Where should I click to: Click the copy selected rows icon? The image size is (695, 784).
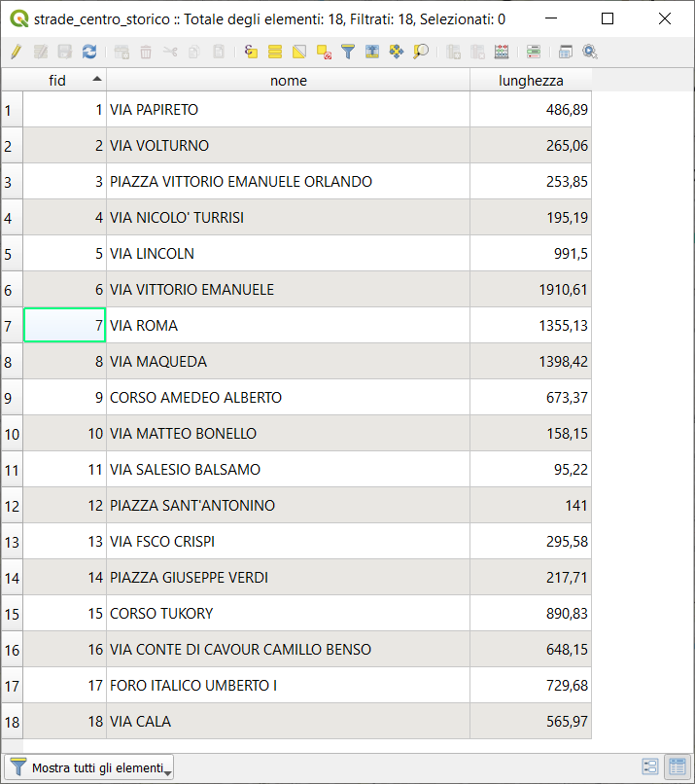(193, 52)
